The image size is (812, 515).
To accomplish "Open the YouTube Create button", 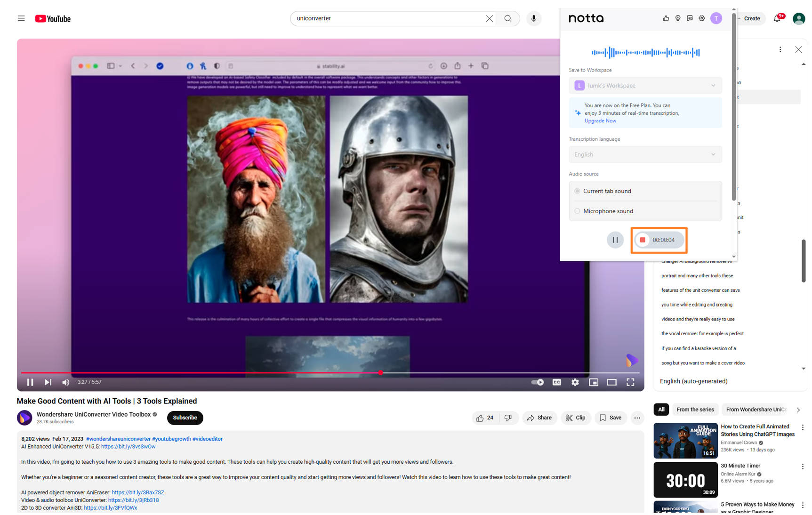I will (751, 19).
